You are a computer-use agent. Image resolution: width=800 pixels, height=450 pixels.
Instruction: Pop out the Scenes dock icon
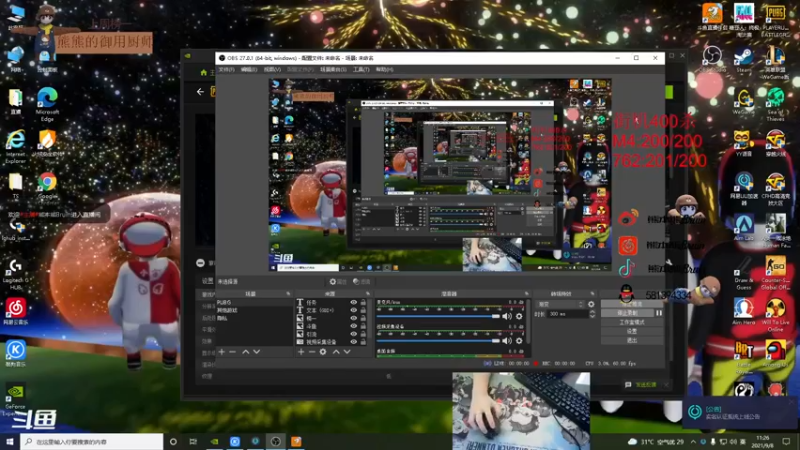(288, 294)
